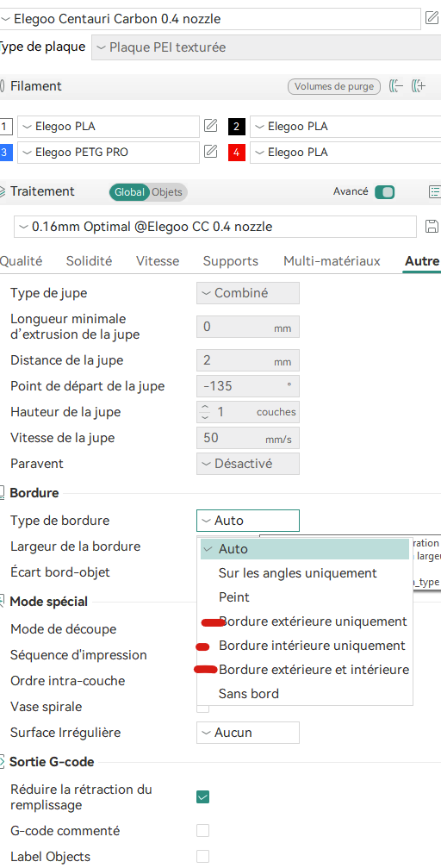
Task: Click the Largeur de la bordure label
Action: (75, 546)
